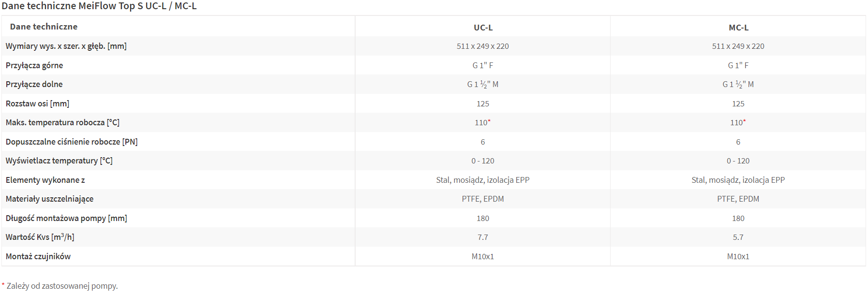
Task: Click UC-L 'Stal, mosiądz, izolacja EPP' cell
Action: point(483,180)
